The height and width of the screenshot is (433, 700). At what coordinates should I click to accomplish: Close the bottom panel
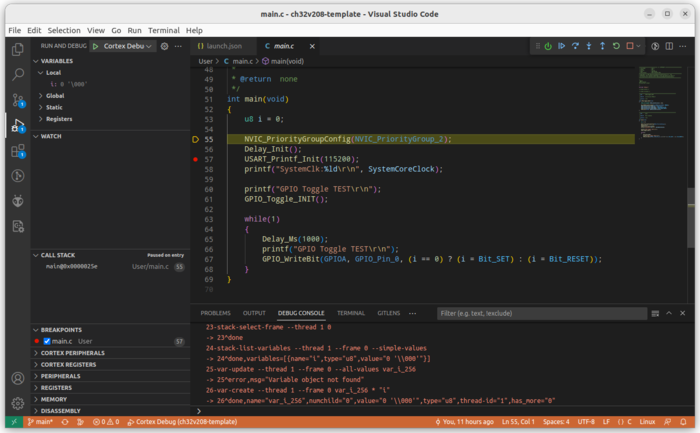point(683,313)
